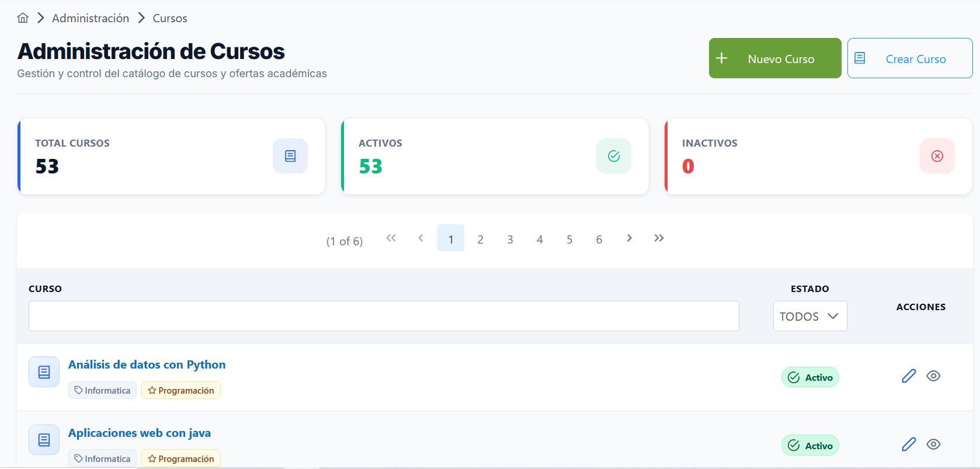Viewport: 980px width, 469px height.
Task: Click Informatica tag under Aplicaciones web
Action: click(x=102, y=458)
